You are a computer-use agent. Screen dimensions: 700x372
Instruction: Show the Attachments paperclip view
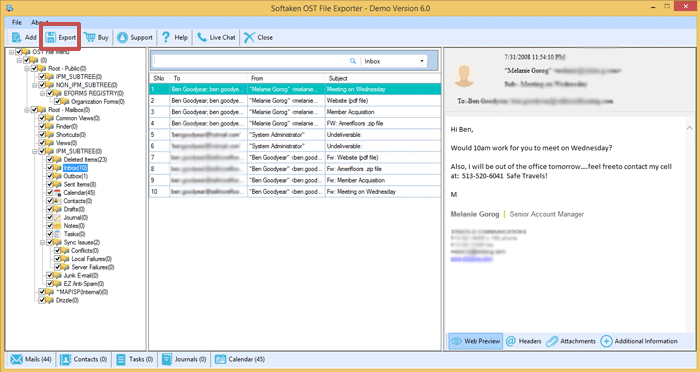pos(571,341)
